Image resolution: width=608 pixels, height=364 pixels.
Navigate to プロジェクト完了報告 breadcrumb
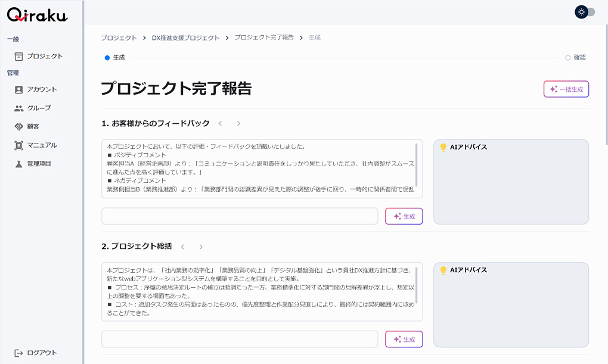(263, 38)
